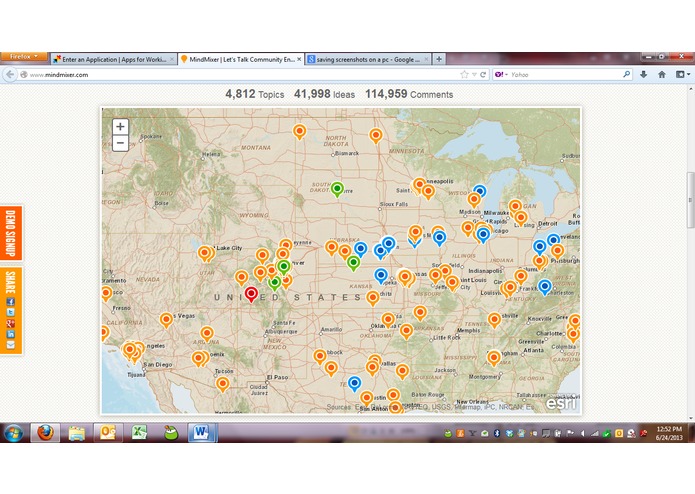Screen dimensions: 695x494
Task: Zoom out the map with minus button
Action: [120, 143]
